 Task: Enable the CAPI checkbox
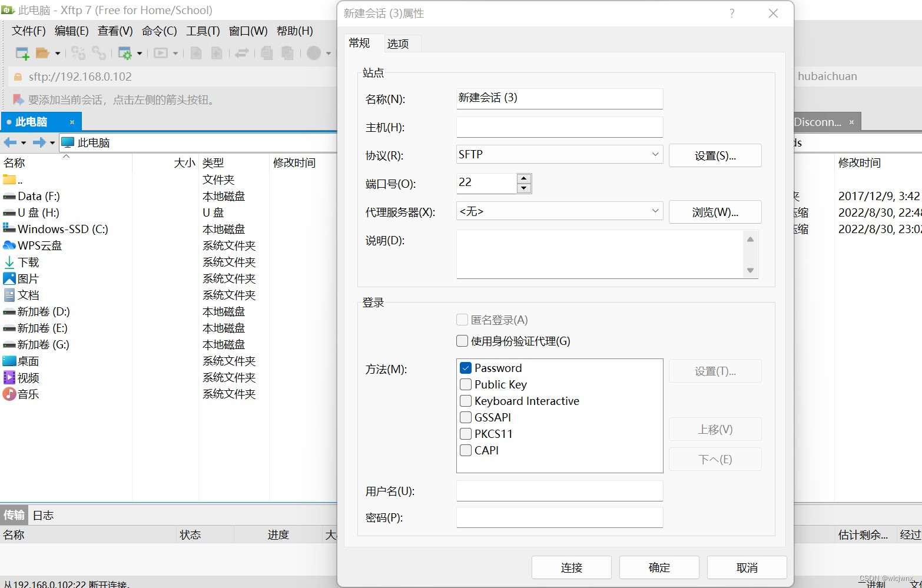pyautogui.click(x=466, y=450)
